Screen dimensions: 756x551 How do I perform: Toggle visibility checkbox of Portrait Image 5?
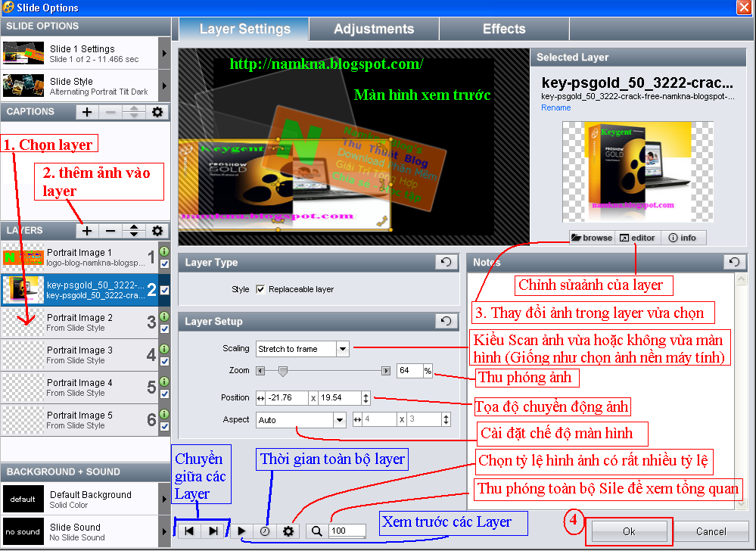164,426
